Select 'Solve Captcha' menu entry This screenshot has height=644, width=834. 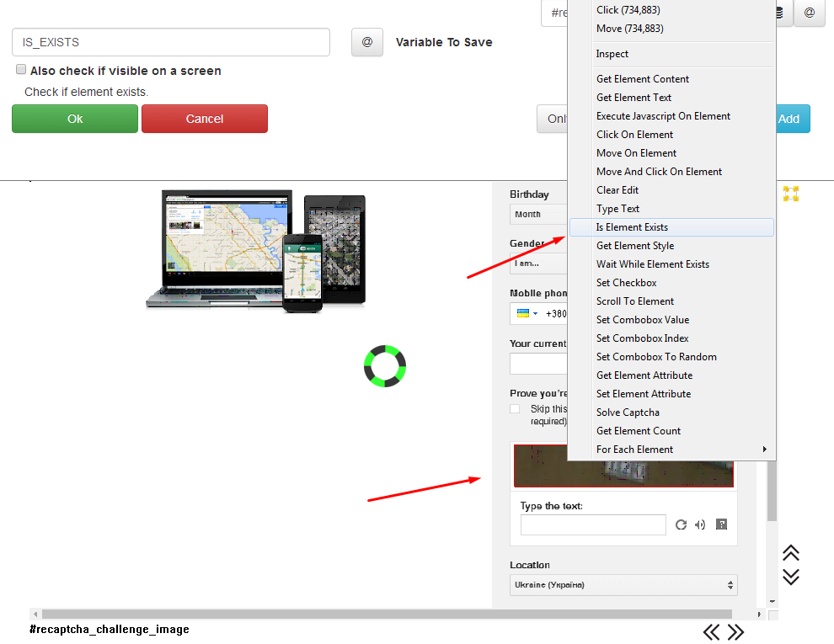[628, 412]
